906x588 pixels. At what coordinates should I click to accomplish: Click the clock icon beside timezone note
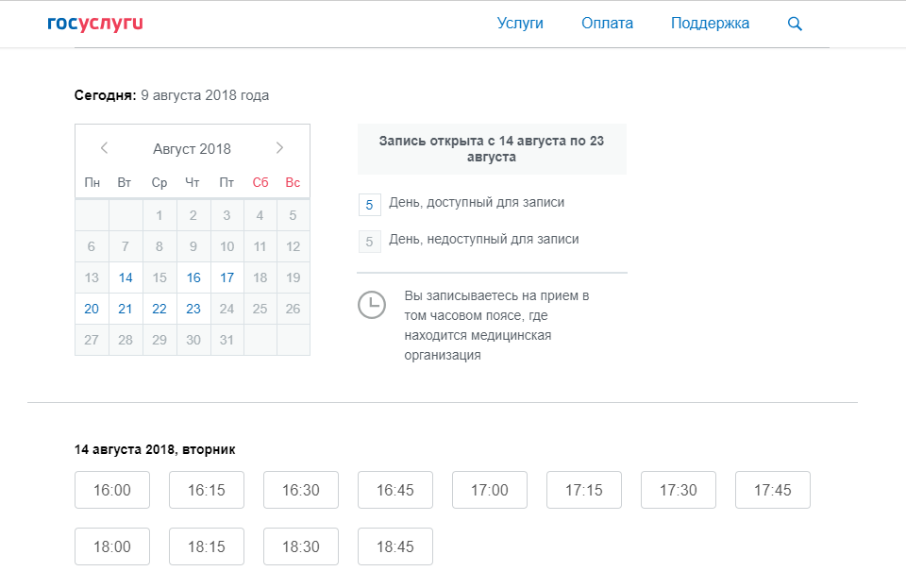click(x=372, y=305)
